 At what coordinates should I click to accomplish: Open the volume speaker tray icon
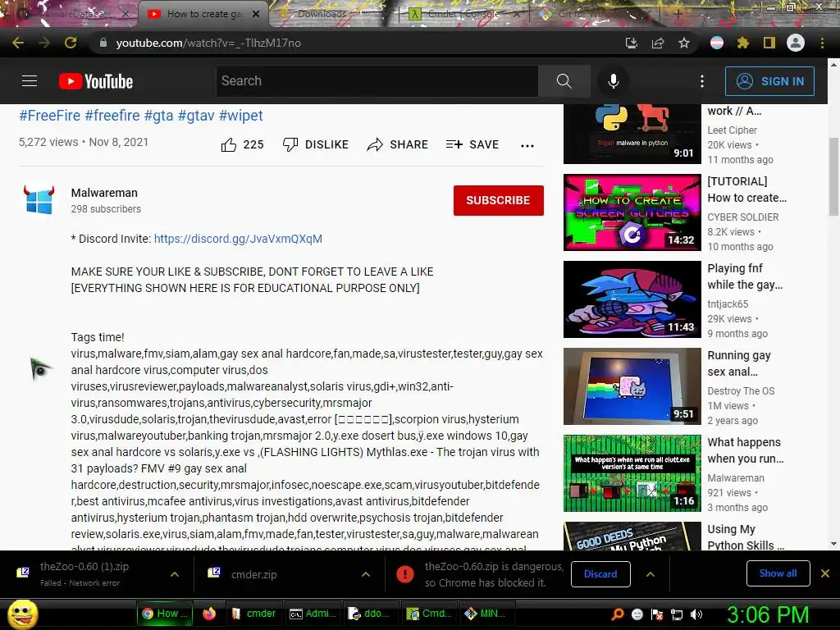pyautogui.click(x=696, y=614)
